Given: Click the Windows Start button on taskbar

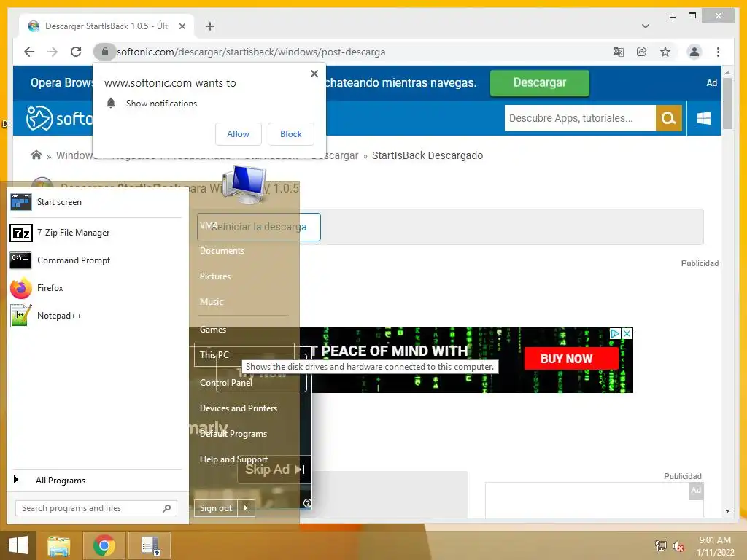Looking at the screenshot, I should tap(18, 545).
